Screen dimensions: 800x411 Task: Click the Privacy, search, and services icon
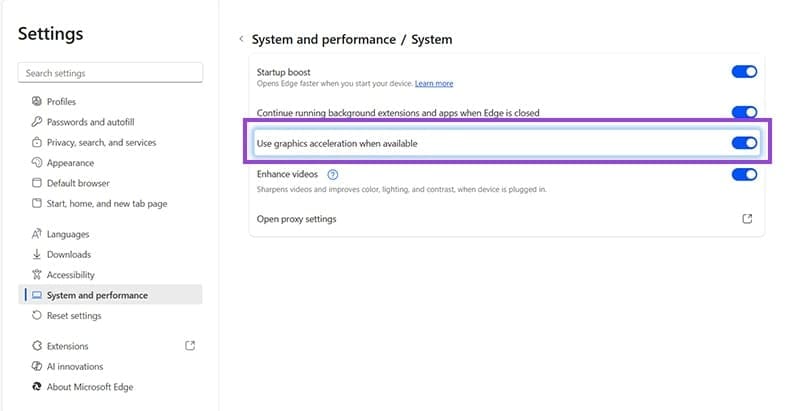tap(37, 143)
